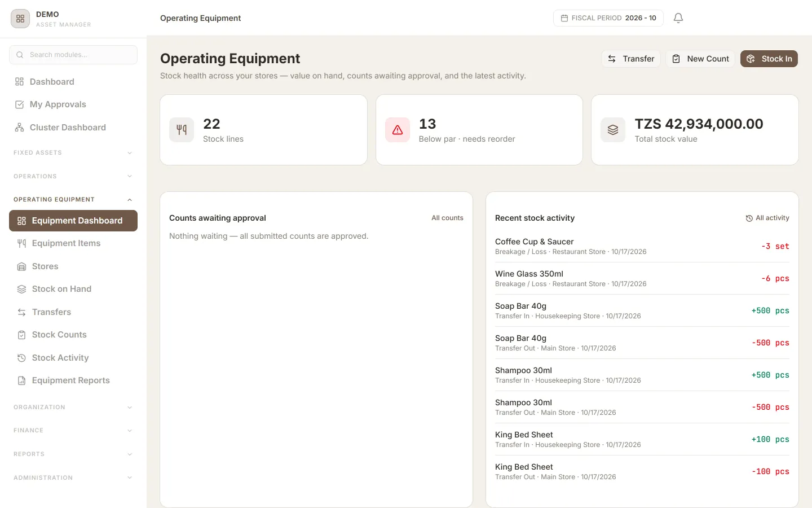Click the Below par warning triangle icon
Viewport: 812px width, 508px height.
click(x=398, y=130)
